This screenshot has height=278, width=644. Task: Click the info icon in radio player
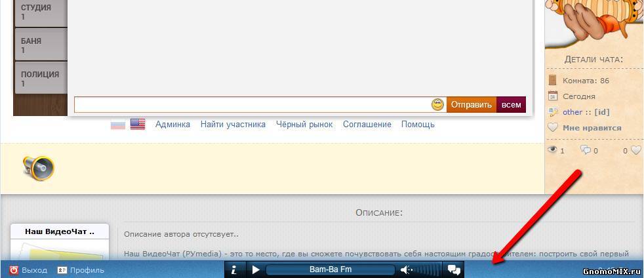click(234, 269)
